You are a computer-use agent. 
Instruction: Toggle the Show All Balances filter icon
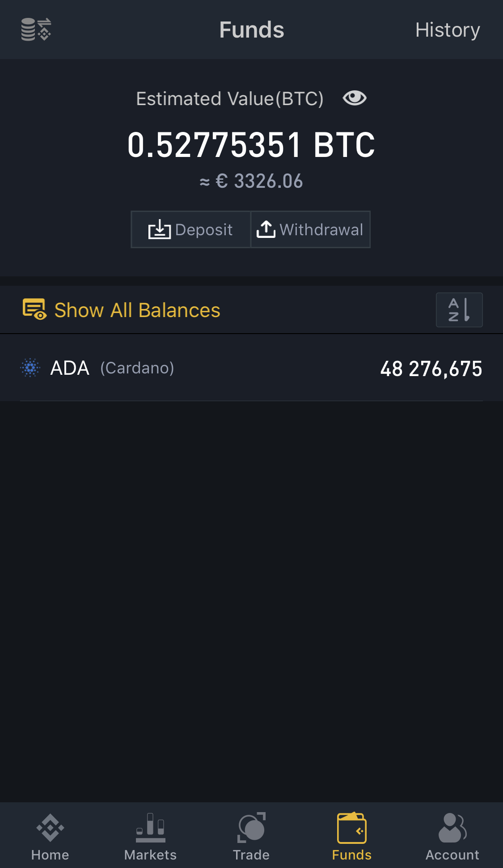click(34, 309)
